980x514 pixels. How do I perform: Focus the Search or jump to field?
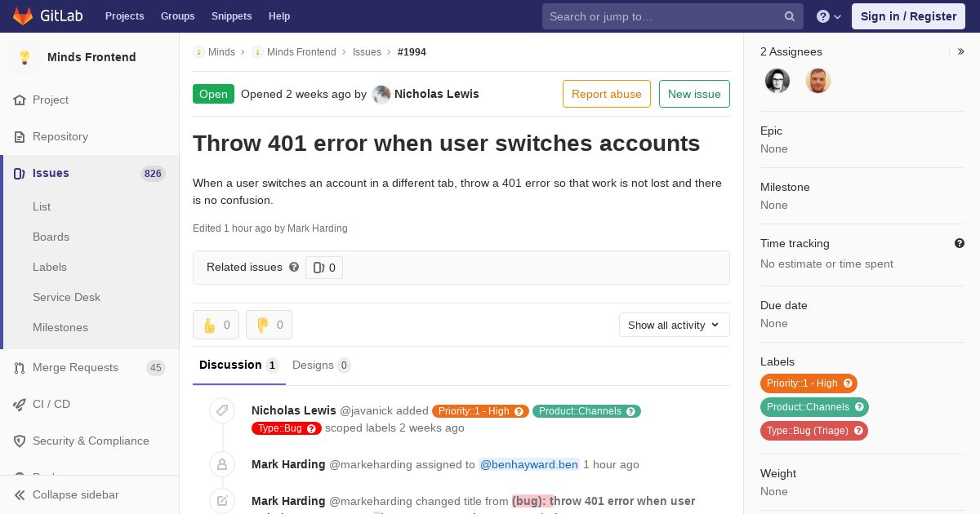673,16
